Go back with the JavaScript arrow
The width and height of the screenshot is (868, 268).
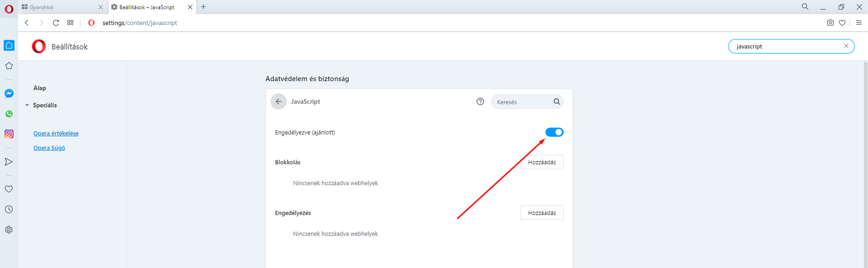point(278,101)
